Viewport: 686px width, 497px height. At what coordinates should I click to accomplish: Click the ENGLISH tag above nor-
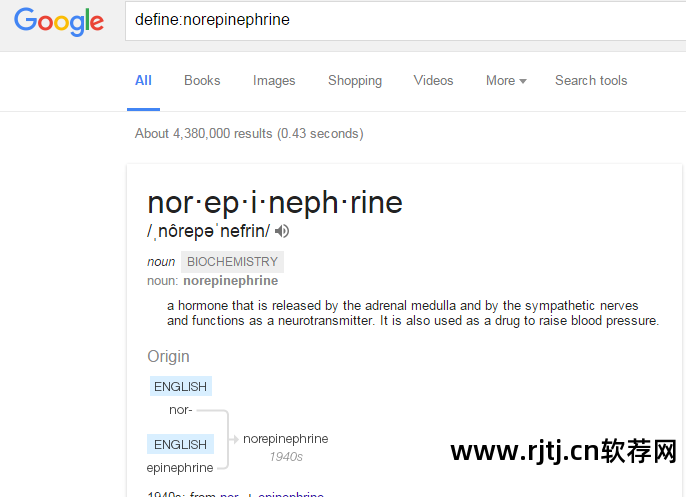click(181, 386)
